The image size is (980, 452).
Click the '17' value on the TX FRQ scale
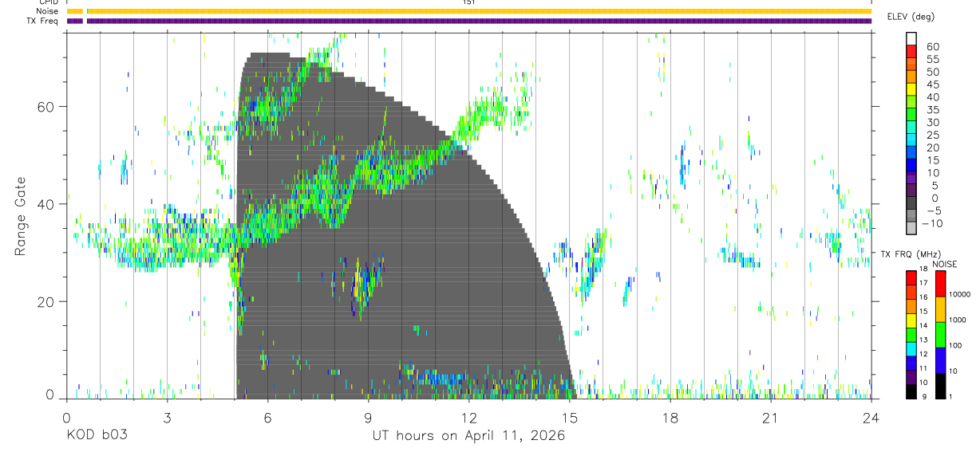(924, 283)
